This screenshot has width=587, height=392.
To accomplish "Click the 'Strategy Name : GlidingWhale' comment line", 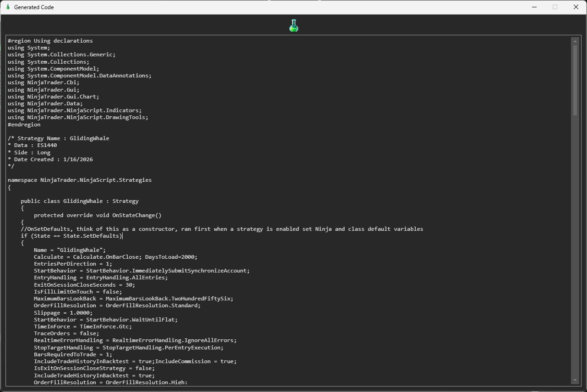I will point(58,138).
